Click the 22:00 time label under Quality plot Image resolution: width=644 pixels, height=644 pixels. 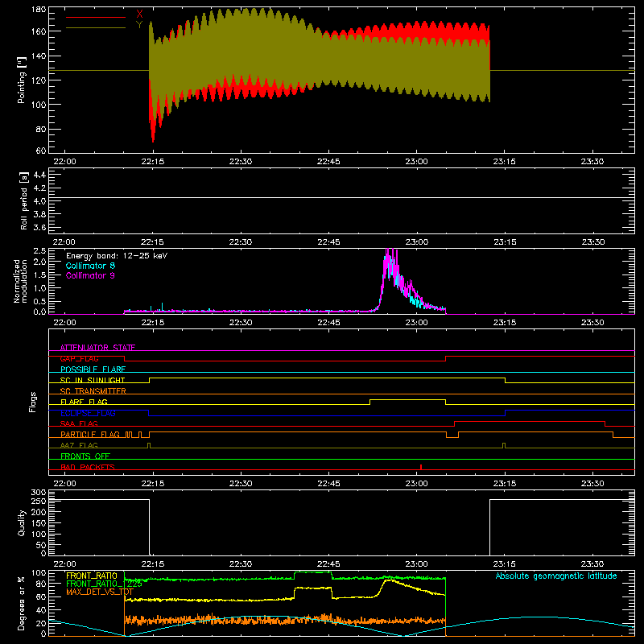(64, 564)
